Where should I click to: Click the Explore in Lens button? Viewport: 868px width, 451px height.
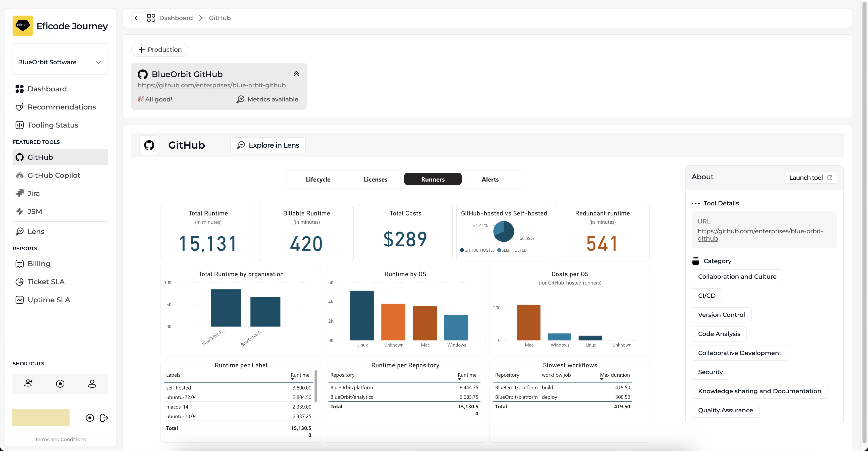point(268,145)
